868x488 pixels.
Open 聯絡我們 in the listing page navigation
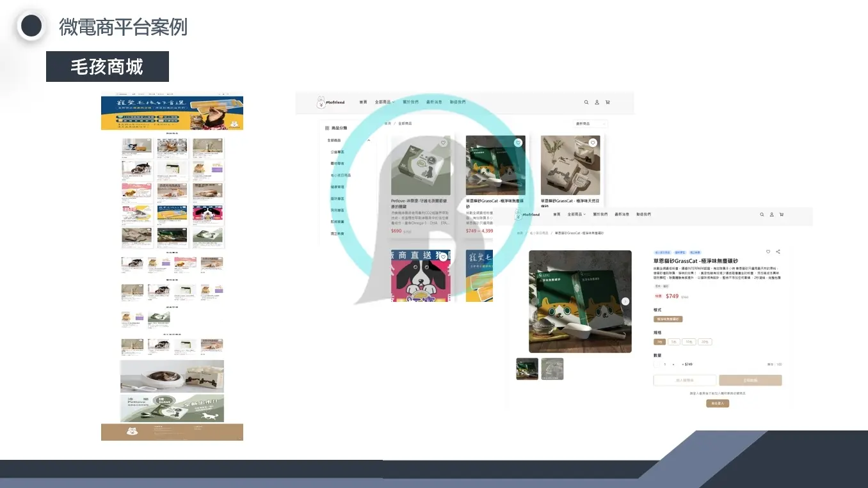pos(458,102)
